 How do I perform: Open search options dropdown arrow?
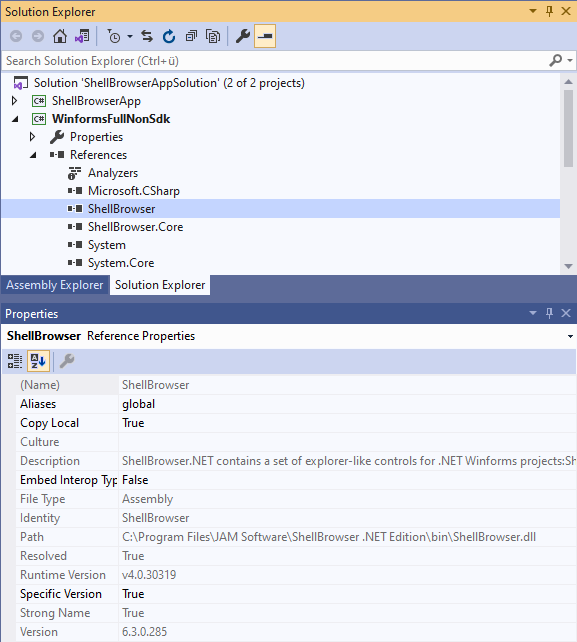point(570,61)
